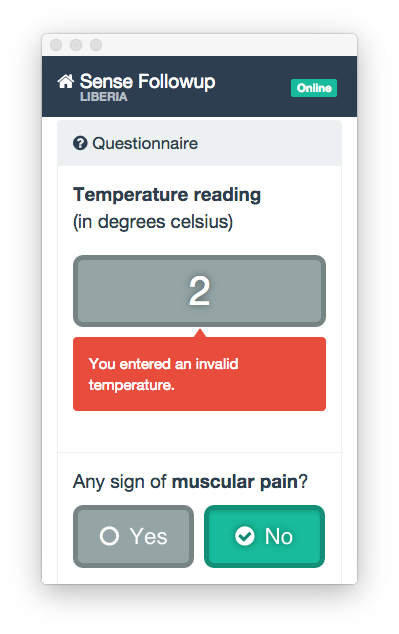The width and height of the screenshot is (399, 634).
Task: Click the LIBERIA subtitle label
Action: click(x=103, y=97)
